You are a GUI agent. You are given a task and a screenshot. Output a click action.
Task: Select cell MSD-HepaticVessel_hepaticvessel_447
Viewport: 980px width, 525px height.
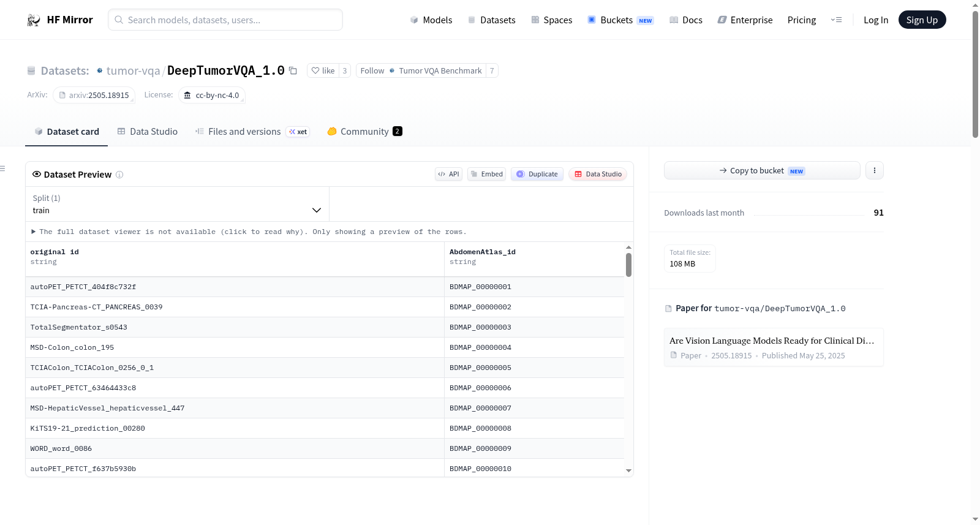click(235, 408)
